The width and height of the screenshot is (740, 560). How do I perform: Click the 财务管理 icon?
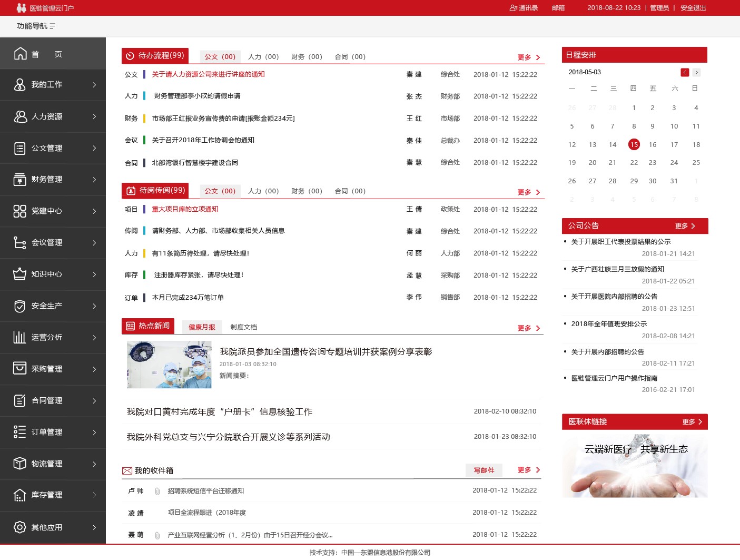(20, 179)
